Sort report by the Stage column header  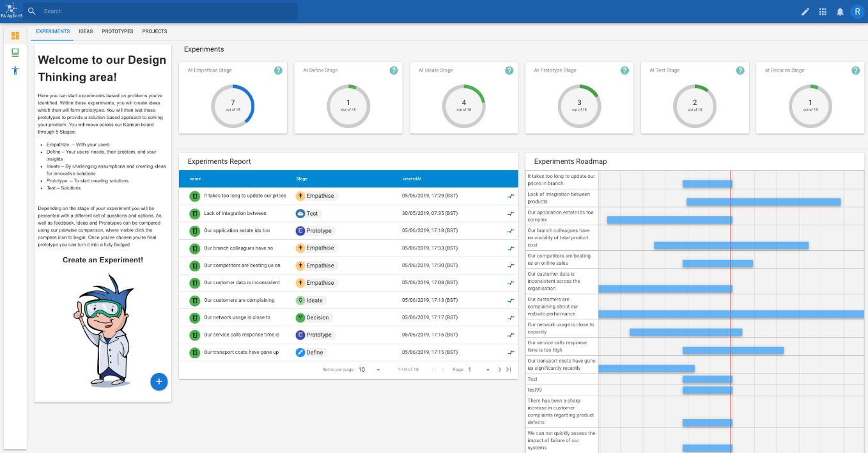pos(302,179)
